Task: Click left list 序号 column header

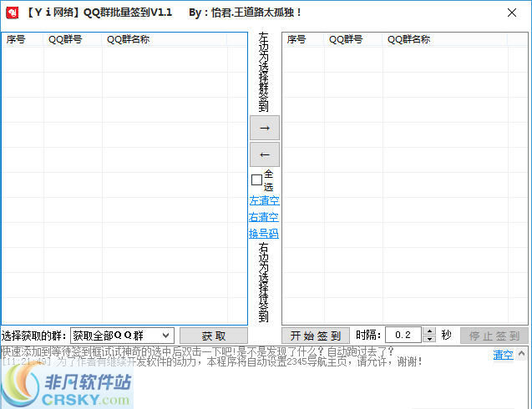Action: pos(23,39)
